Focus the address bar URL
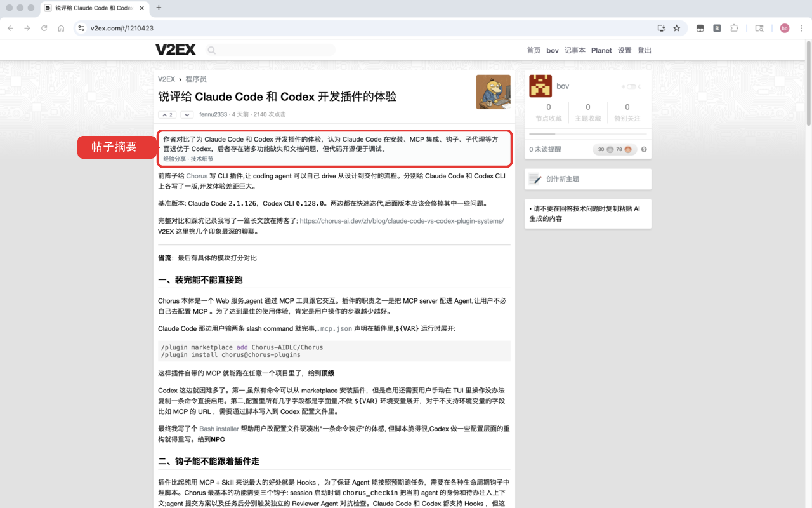This screenshot has height=508, width=812. (122, 28)
